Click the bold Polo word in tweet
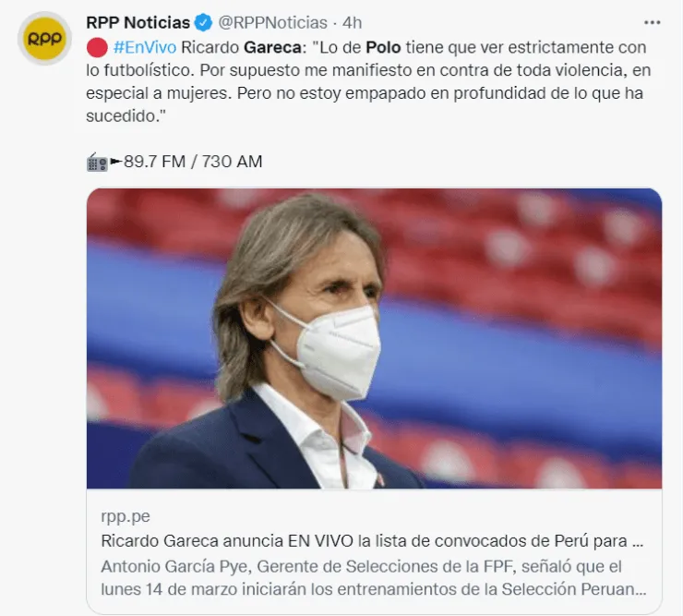Screen dimensions: 683x616 383,47
